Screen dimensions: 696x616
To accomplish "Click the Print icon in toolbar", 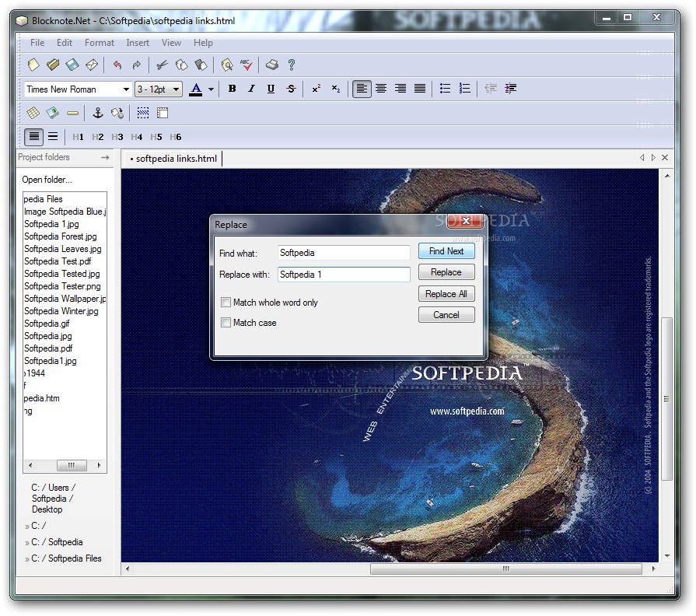I will [x=271, y=65].
